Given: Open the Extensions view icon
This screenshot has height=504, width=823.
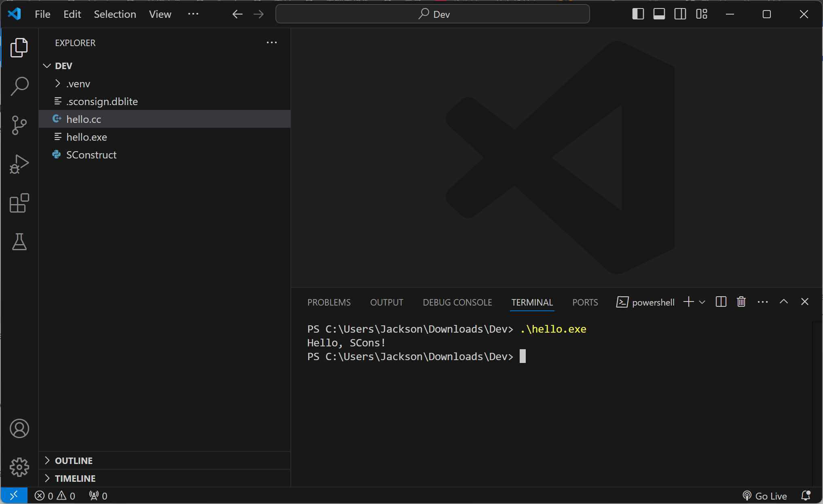Looking at the screenshot, I should coord(19,203).
